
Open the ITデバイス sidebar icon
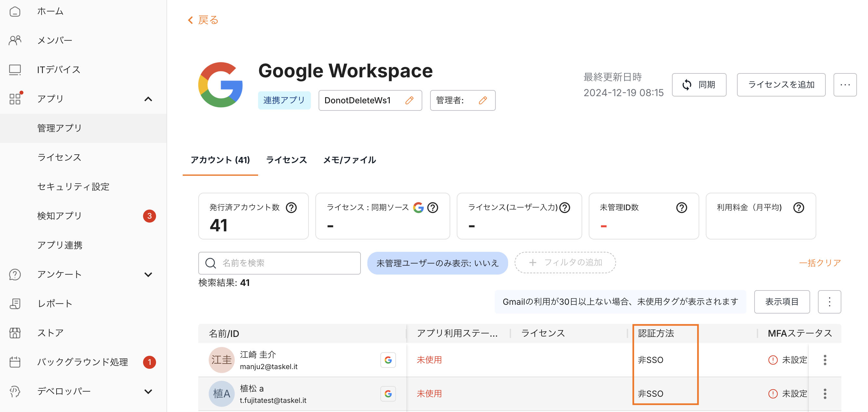pos(15,70)
